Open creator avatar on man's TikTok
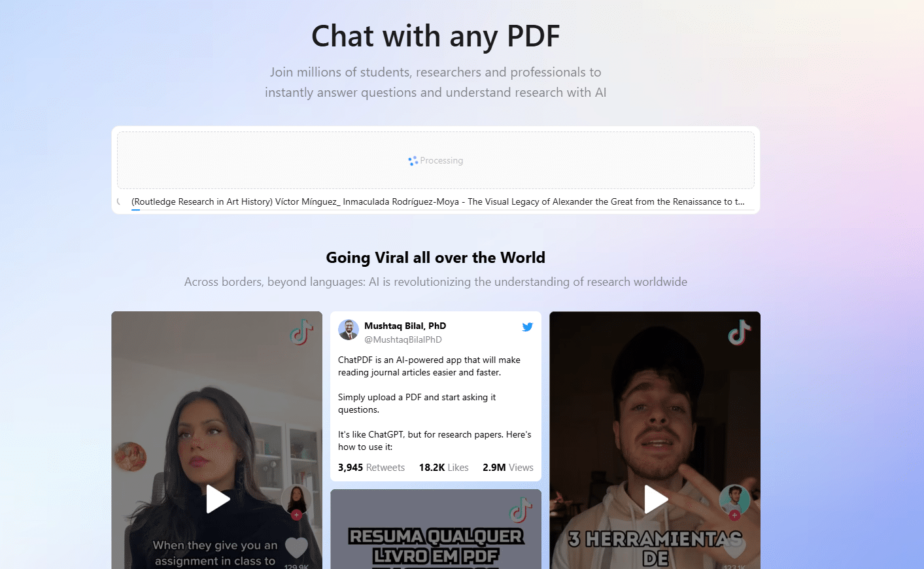Image resolution: width=924 pixels, height=569 pixels. (x=734, y=500)
